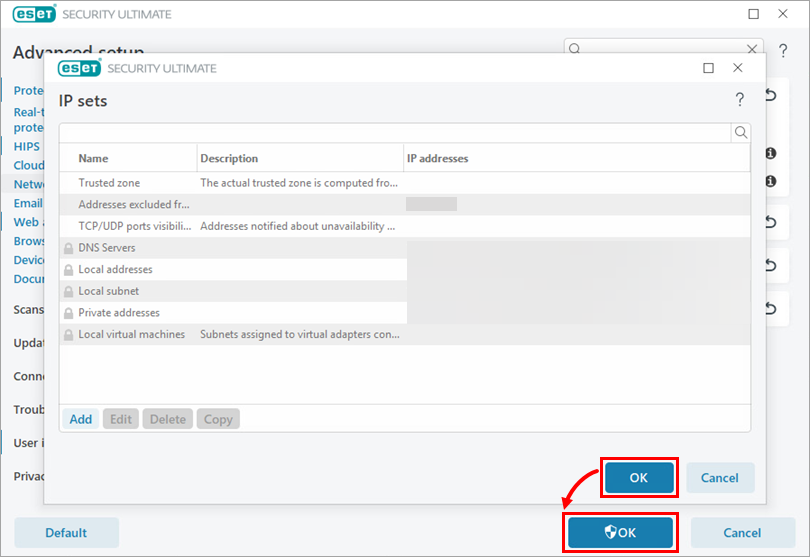Click the IP addresses column header
810x557 pixels.
coord(437,158)
